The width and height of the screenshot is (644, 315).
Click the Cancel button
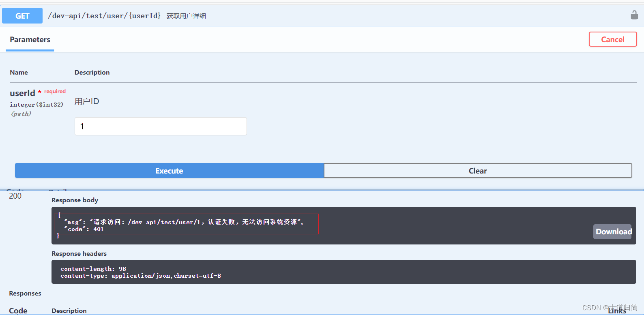(x=613, y=39)
